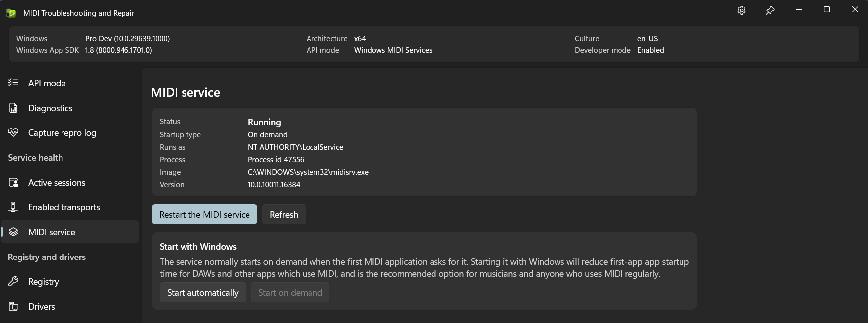Click the Active sessions icon
The image size is (868, 323).
(x=13, y=182)
